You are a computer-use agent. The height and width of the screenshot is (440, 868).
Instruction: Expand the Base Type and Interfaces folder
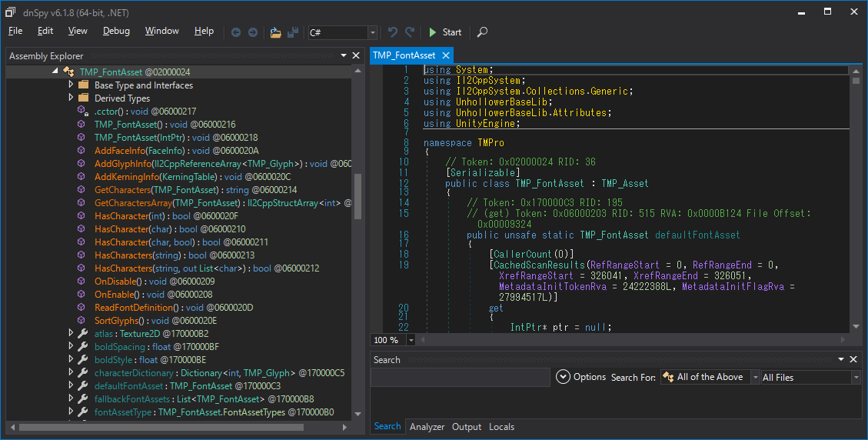click(x=71, y=85)
